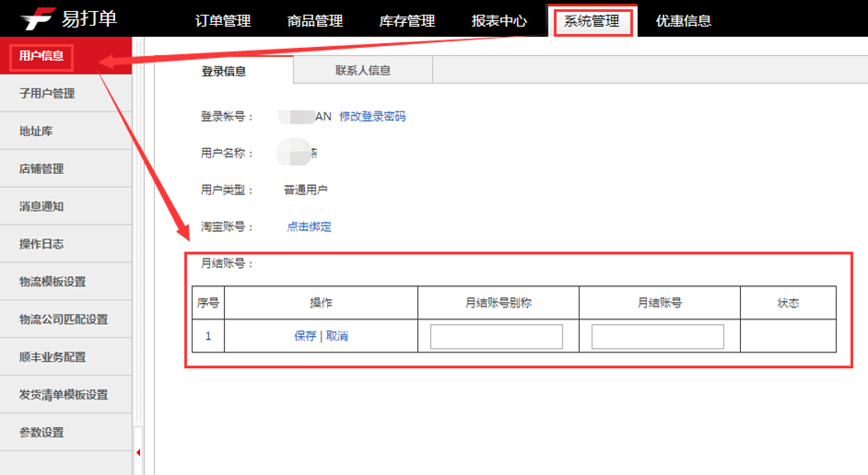Click row number 1 cell
The image size is (868, 475).
tap(208, 336)
